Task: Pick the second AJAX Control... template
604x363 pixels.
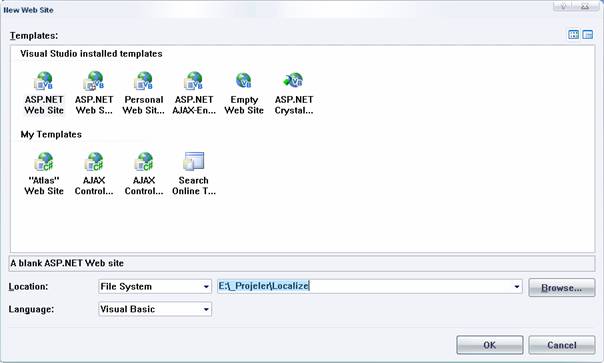Action: point(144,174)
